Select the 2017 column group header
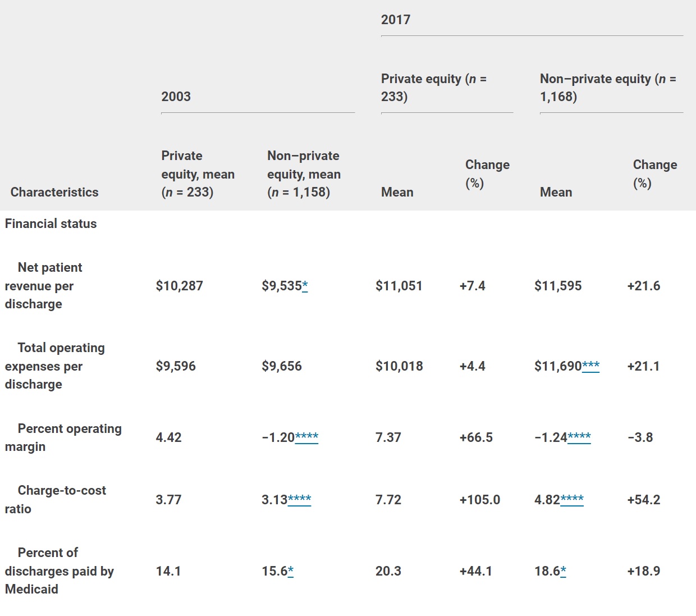 point(396,20)
